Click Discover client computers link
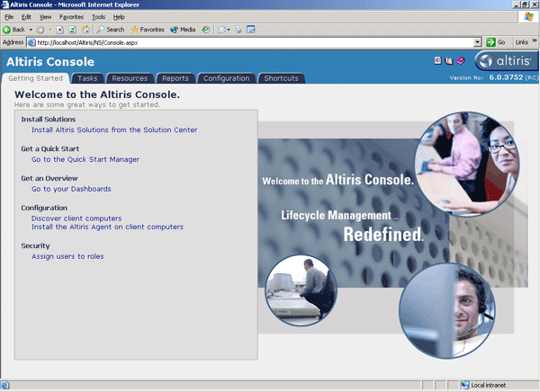540x392 pixels. point(76,218)
